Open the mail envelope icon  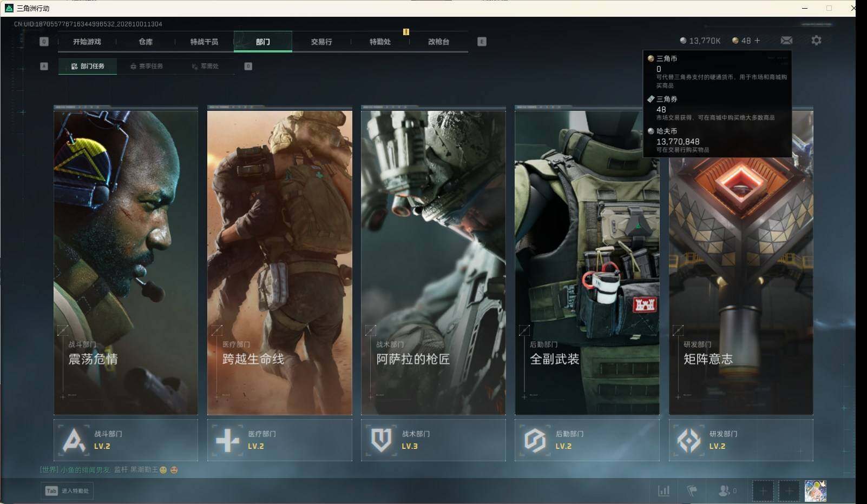click(x=786, y=41)
